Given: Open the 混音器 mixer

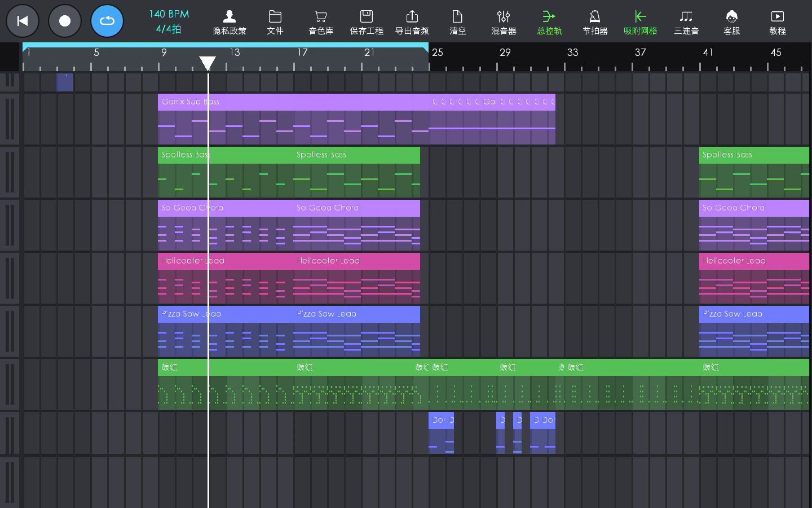Looking at the screenshot, I should 504,23.
